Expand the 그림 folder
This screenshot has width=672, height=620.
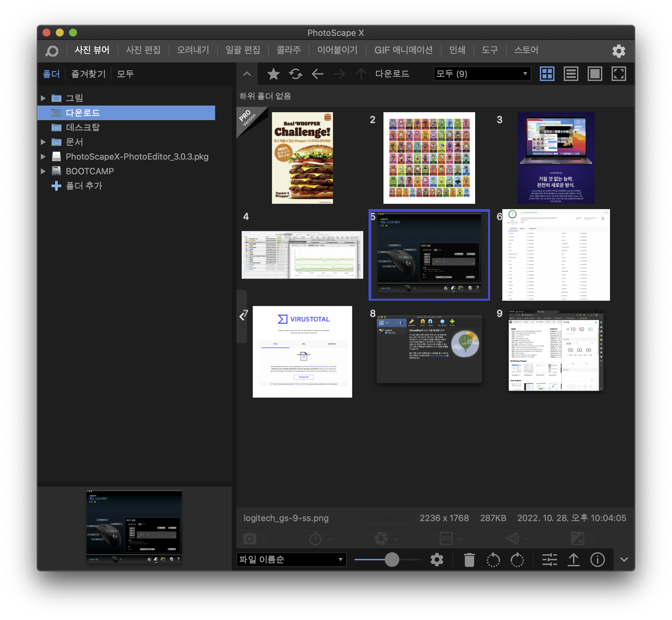pyautogui.click(x=43, y=98)
